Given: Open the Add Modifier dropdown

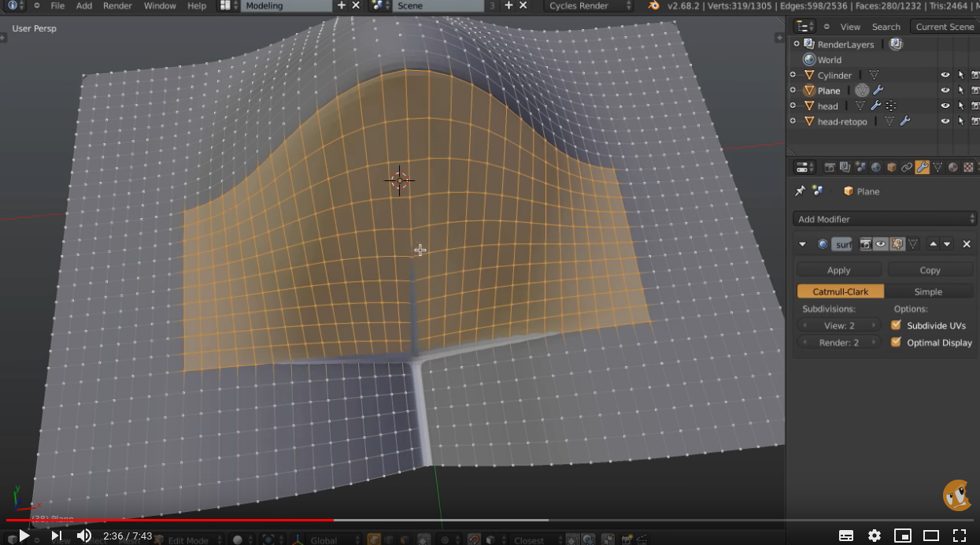Looking at the screenshot, I should coord(883,219).
